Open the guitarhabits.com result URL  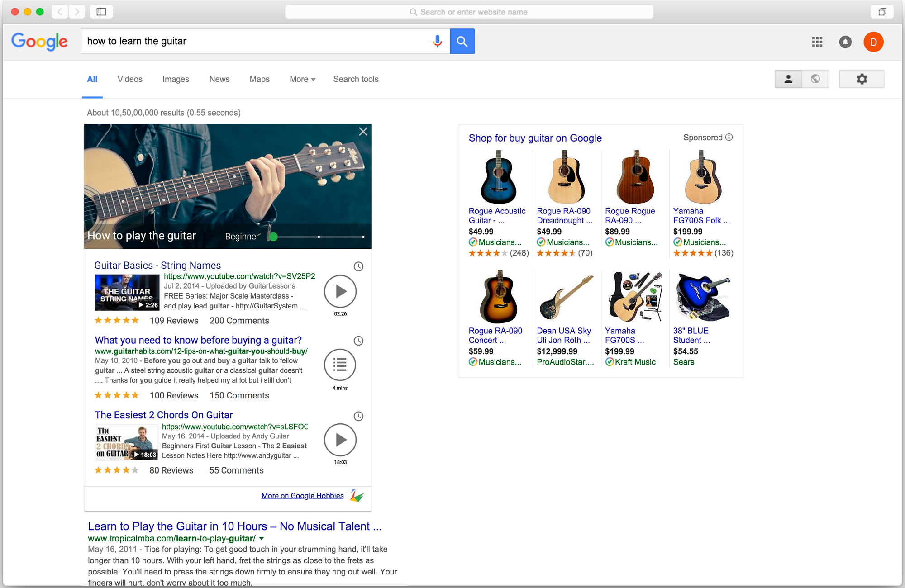pos(201,351)
